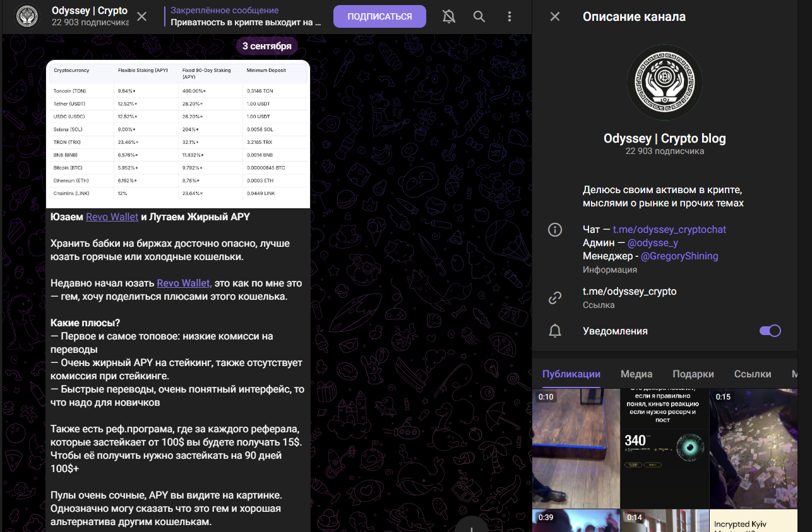The width and height of the screenshot is (812, 532).
Task: Click the notifications bell icon in the panel
Action: click(555, 331)
